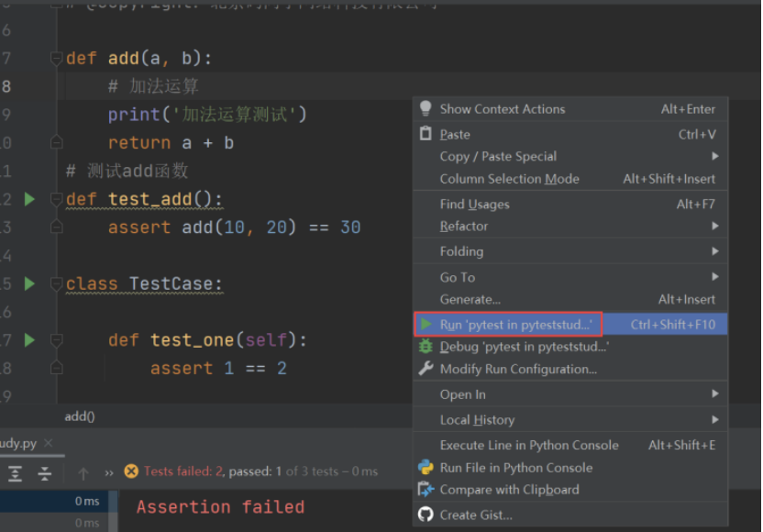Open the Local History submenu
763x532 pixels.
pos(570,419)
